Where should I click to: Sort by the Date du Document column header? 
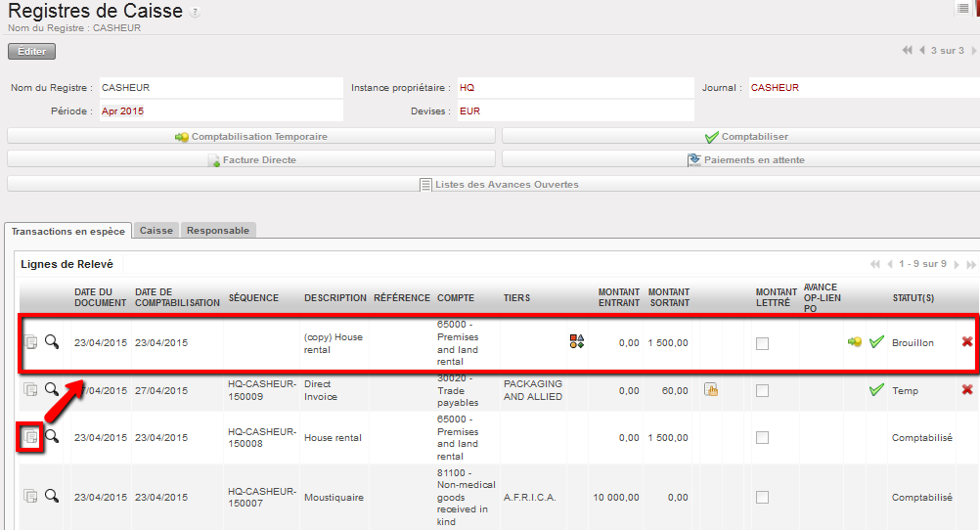100,297
